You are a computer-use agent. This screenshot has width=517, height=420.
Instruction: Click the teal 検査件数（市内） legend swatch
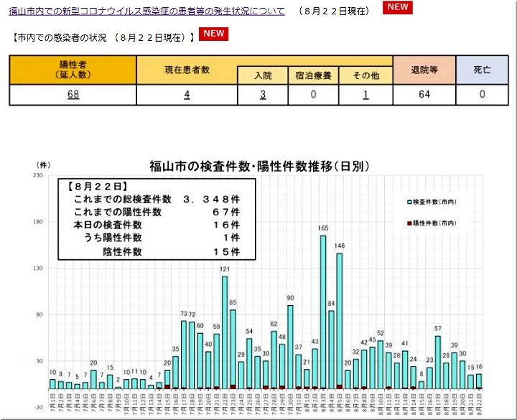pos(410,202)
